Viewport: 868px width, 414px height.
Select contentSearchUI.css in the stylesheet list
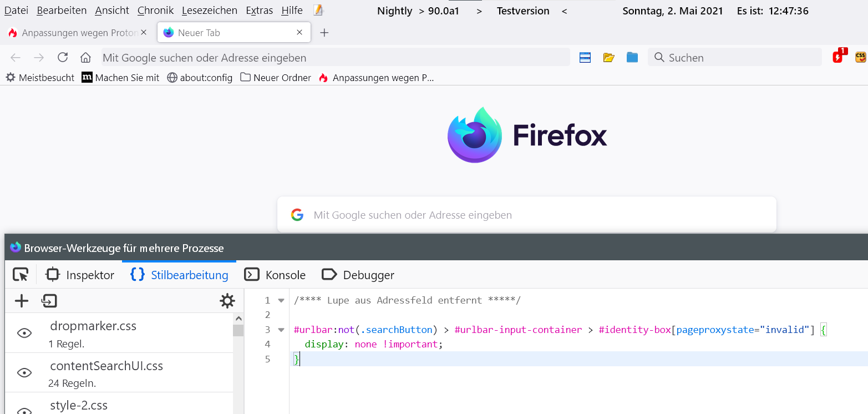[119, 373]
